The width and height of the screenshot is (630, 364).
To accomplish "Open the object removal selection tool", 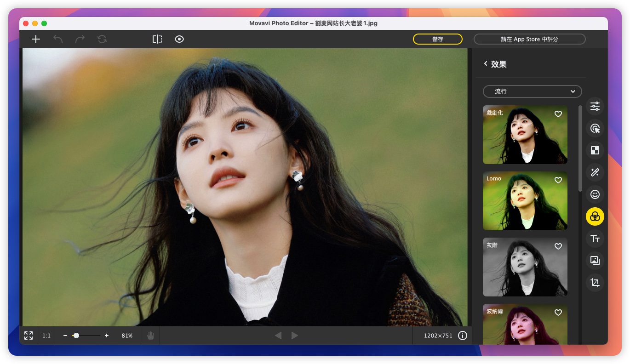I will (x=595, y=128).
